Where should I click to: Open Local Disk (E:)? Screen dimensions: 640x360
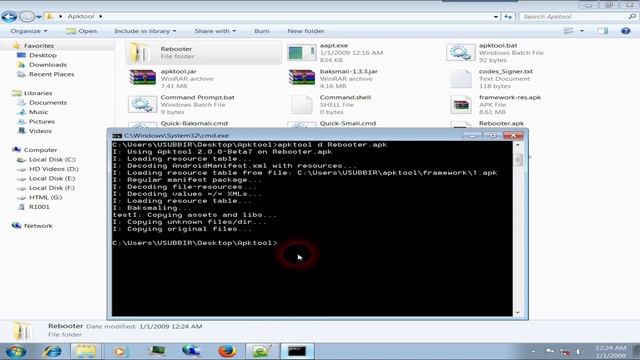[x=52, y=178]
